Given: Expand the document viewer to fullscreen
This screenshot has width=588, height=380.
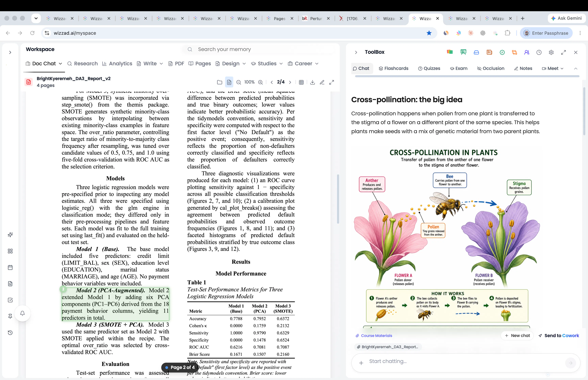Looking at the screenshot, I should [332, 82].
